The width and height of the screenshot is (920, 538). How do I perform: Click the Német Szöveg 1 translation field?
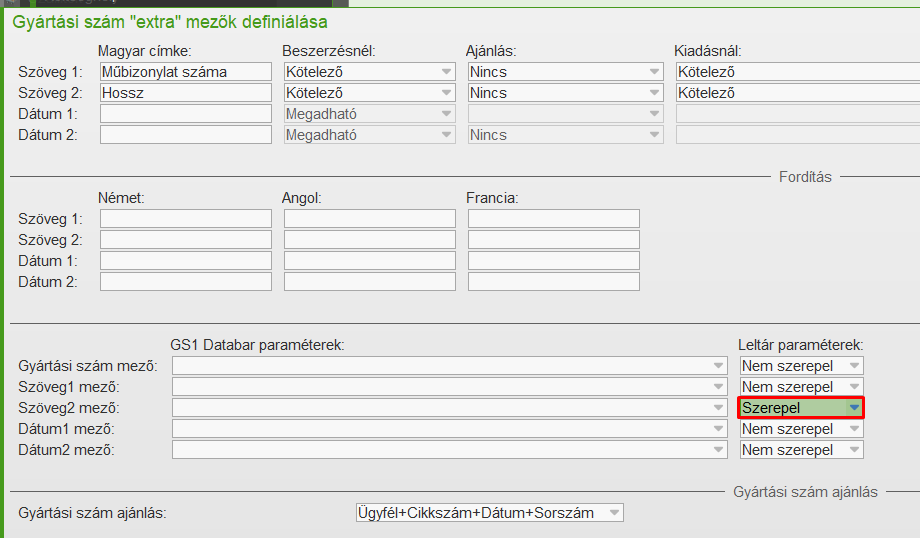pyautogui.click(x=185, y=219)
